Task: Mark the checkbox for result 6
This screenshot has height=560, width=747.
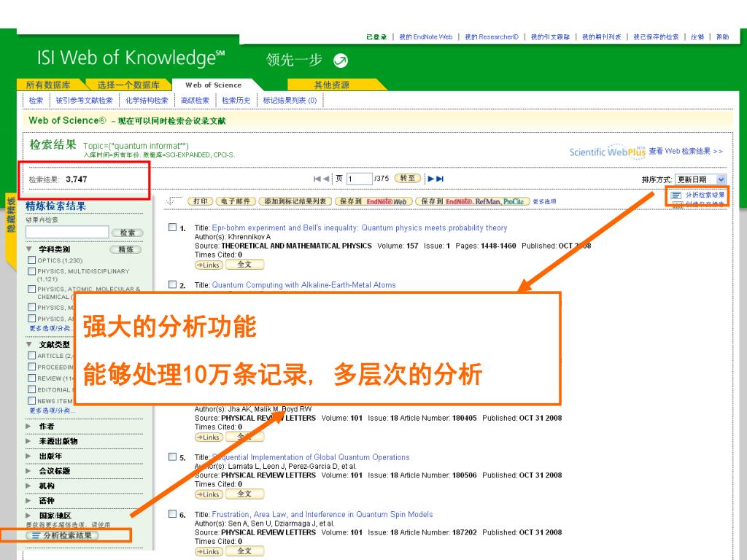Action: coord(172,514)
